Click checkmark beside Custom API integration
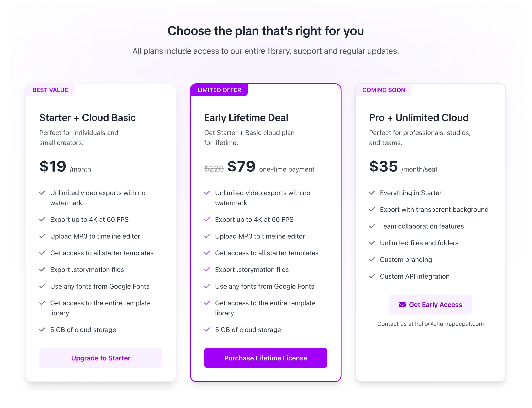 click(x=372, y=276)
